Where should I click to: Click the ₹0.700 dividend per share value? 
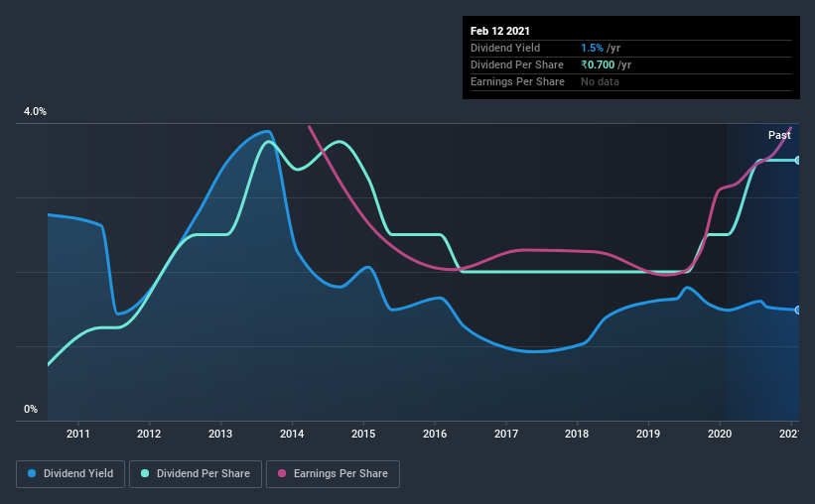598,64
